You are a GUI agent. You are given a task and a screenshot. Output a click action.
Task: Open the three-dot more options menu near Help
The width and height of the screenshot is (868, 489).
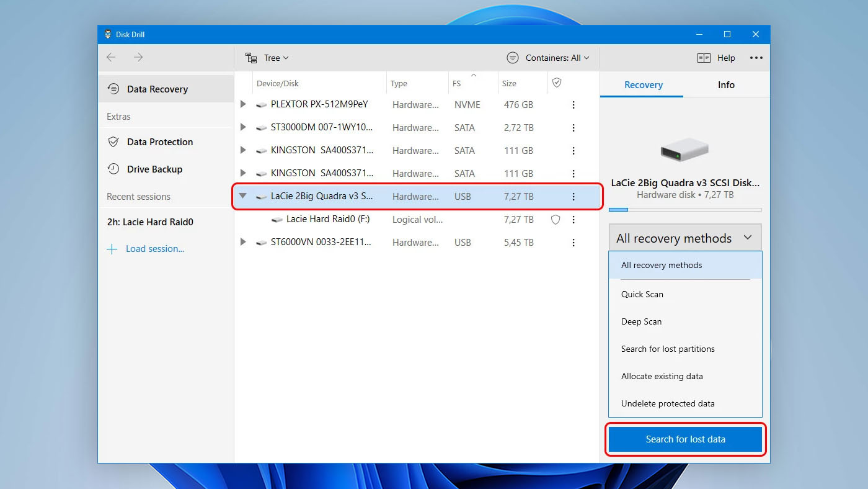click(x=756, y=58)
